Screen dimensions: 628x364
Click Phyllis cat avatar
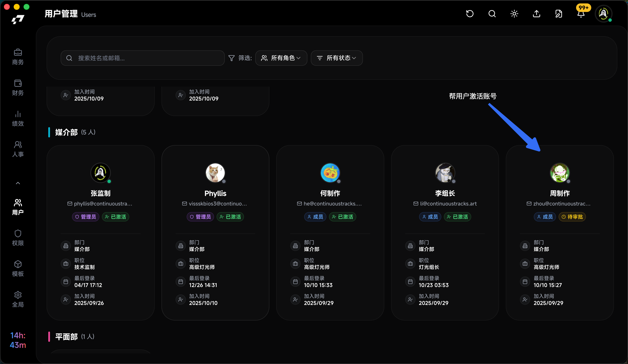(215, 173)
